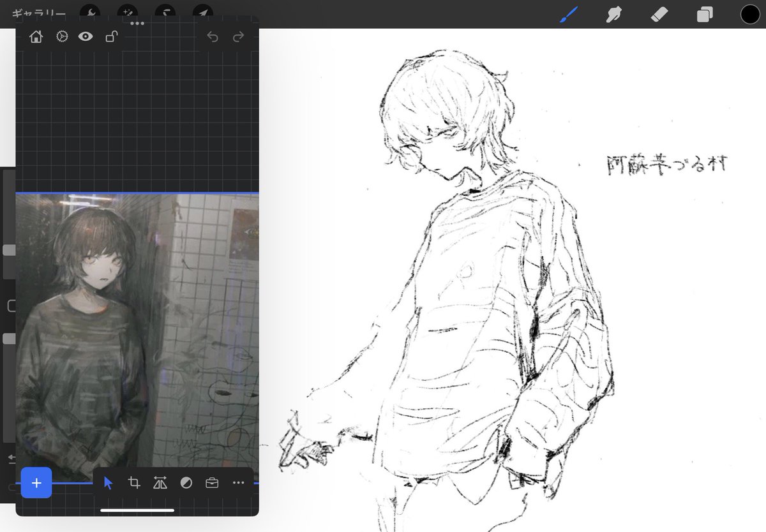Image resolution: width=766 pixels, height=532 pixels.
Task: Toggle the lock icon in the panel header
Action: tap(112, 36)
